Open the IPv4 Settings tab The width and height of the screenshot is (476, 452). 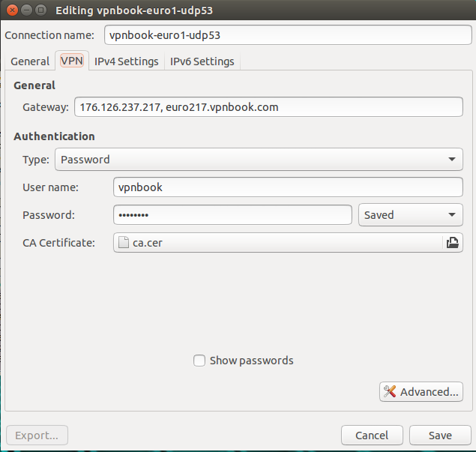(126, 61)
